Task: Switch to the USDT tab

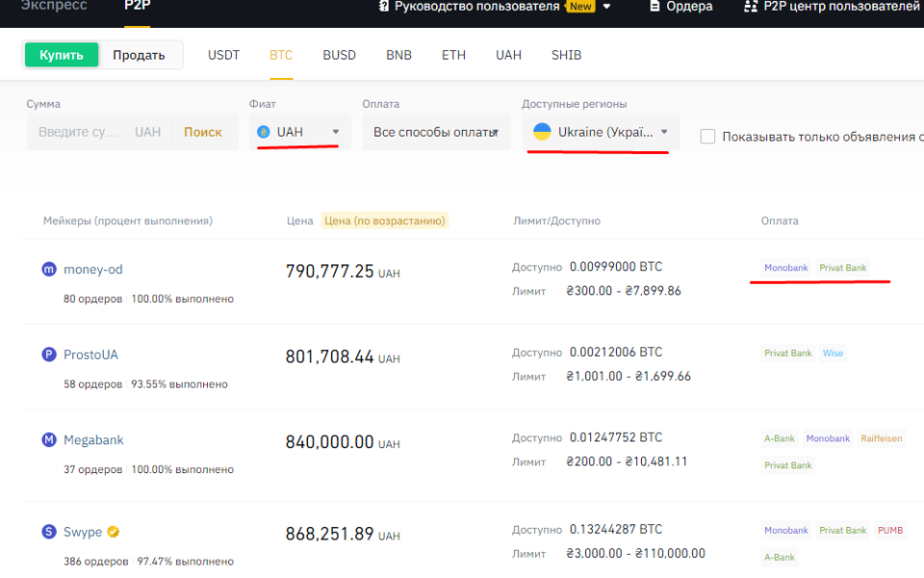Action: pos(223,55)
